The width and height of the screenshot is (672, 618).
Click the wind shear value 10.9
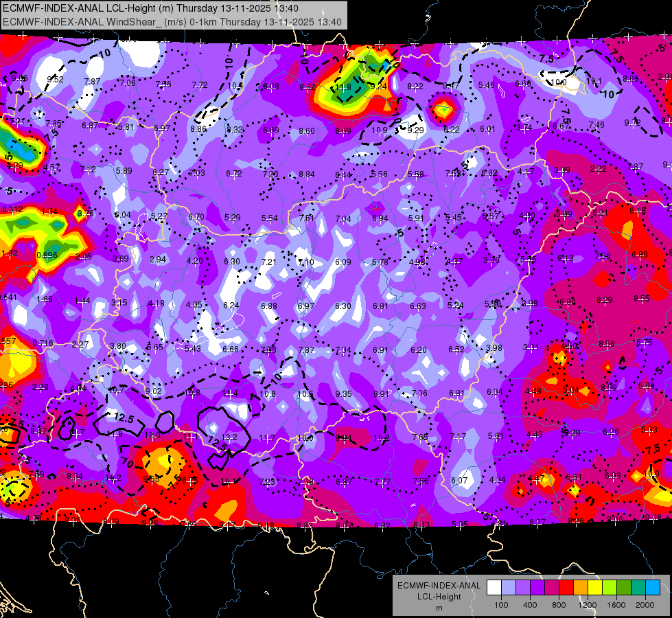[380, 130]
